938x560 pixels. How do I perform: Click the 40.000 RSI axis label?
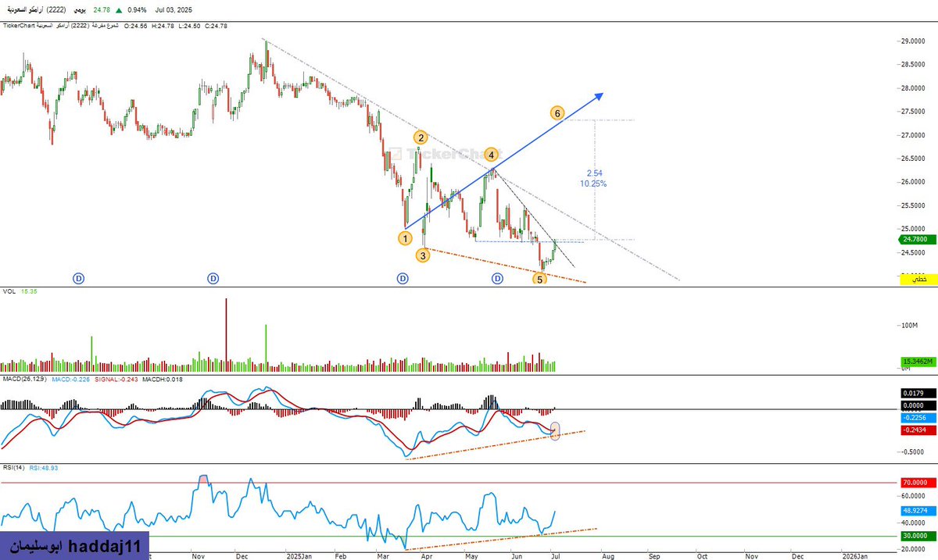point(913,523)
